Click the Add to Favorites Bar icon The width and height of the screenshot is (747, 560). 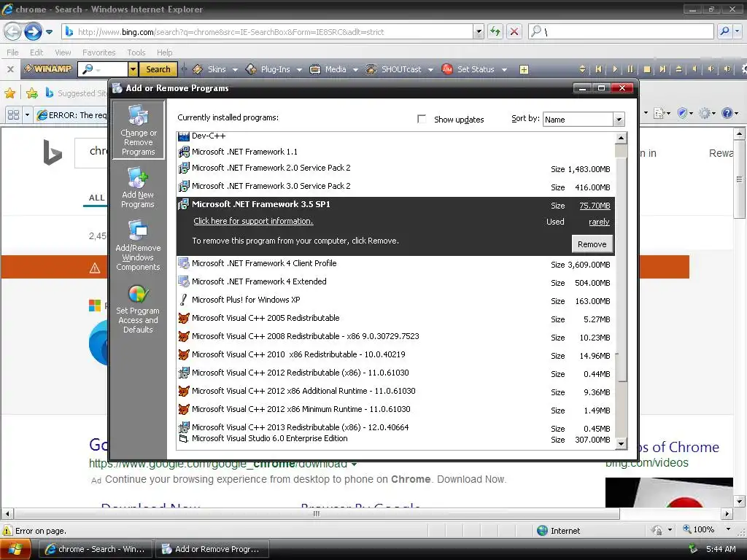(32, 93)
